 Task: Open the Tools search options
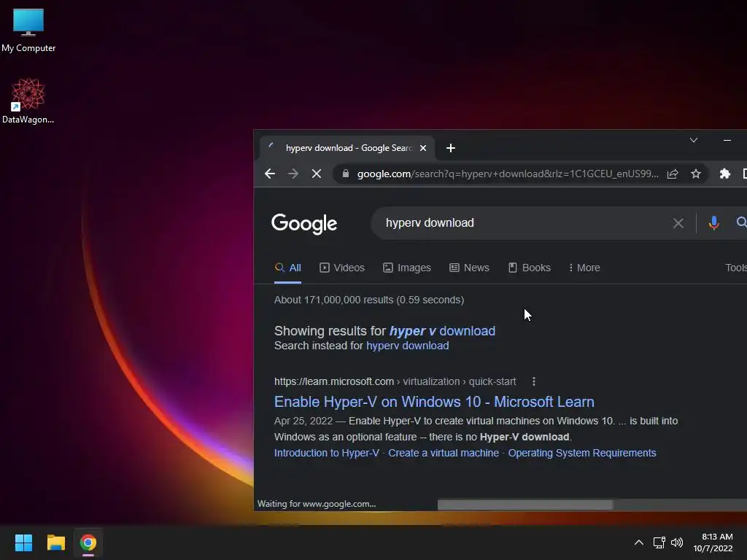(736, 268)
